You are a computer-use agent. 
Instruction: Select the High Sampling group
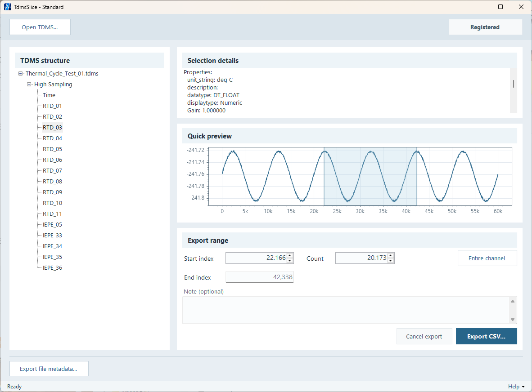(x=53, y=85)
